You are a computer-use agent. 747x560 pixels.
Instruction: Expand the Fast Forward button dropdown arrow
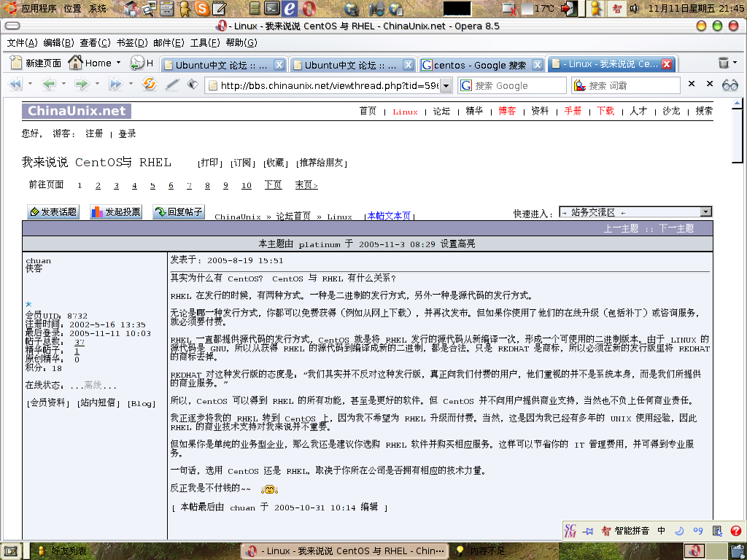coord(131,85)
